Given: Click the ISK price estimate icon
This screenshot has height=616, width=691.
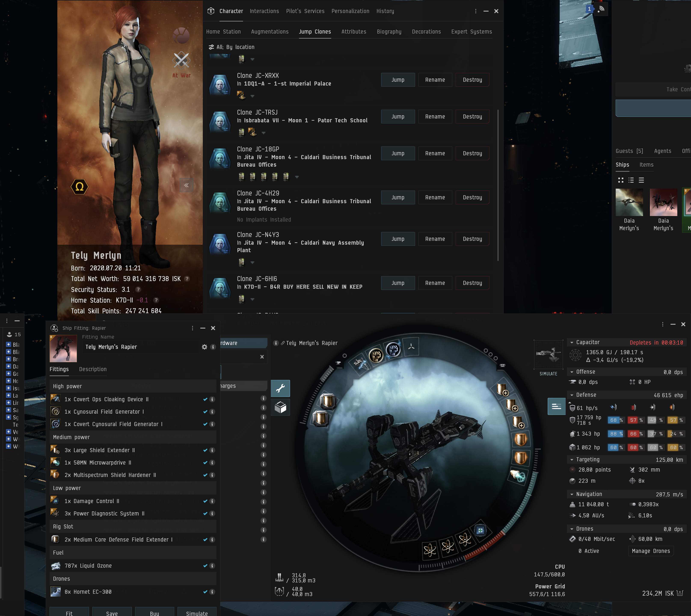Looking at the screenshot, I should point(680,593).
